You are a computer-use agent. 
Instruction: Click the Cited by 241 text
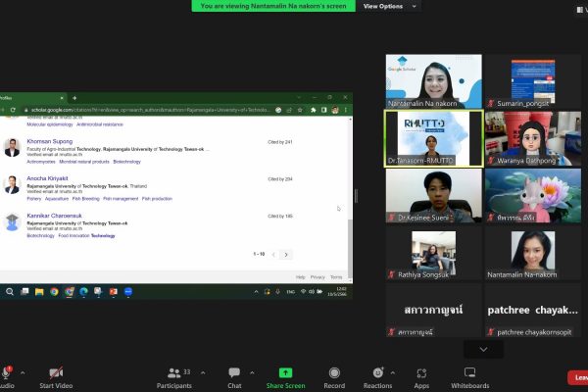(280, 142)
